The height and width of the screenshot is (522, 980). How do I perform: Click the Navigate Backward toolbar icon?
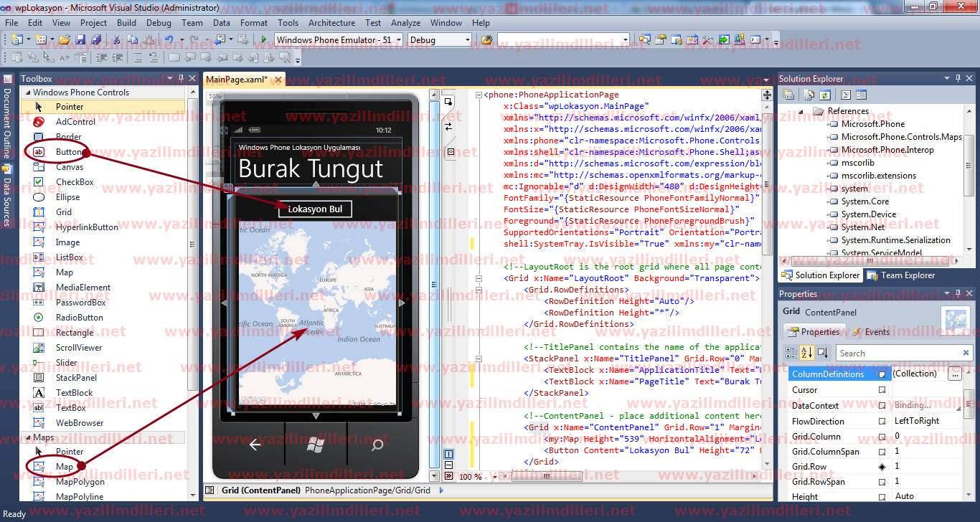[x=220, y=40]
